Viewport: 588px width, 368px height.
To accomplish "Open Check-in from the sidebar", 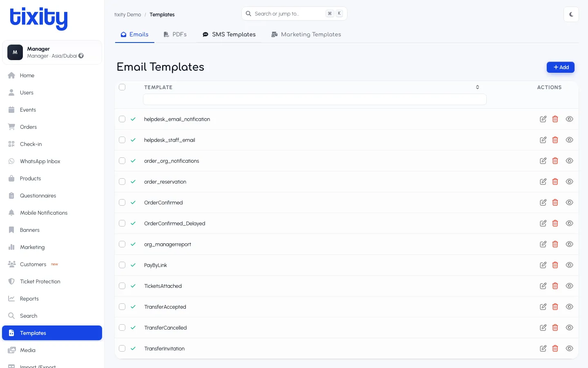I will (x=52, y=144).
